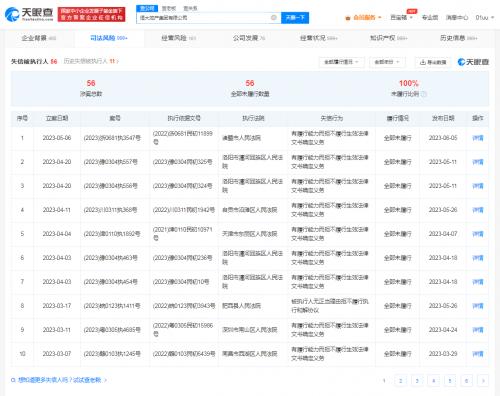The height and width of the screenshot is (396, 500).
Task: Go to page 6 in pagination
Action: click(466, 380)
